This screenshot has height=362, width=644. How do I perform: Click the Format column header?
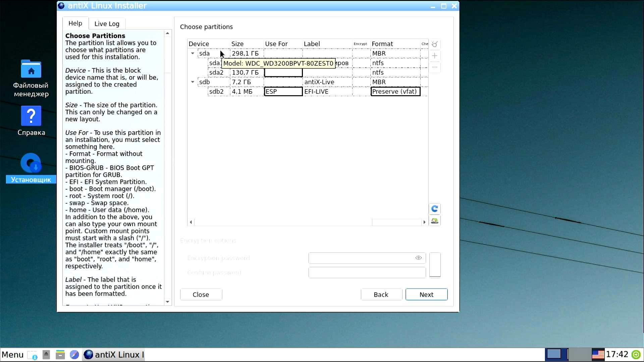[x=395, y=44]
